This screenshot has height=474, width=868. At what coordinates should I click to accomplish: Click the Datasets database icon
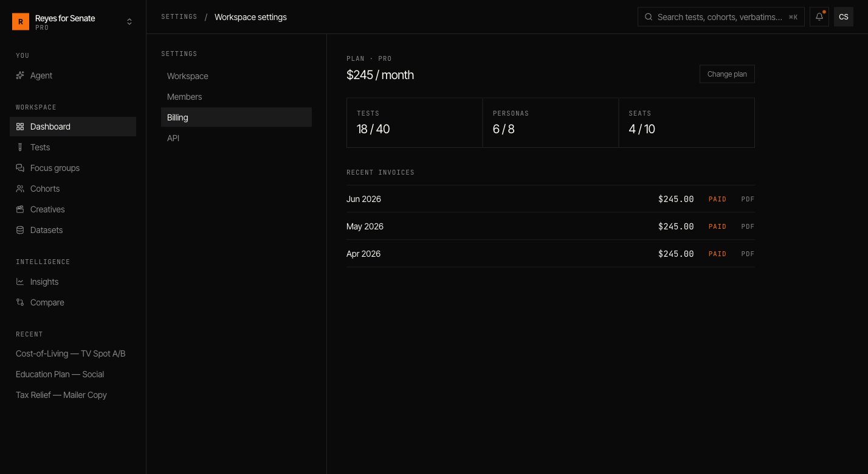click(20, 230)
